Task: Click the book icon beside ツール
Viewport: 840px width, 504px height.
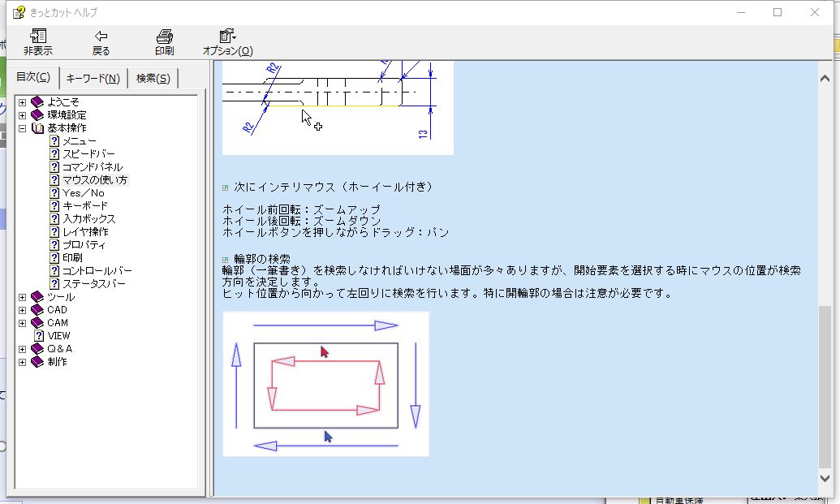Action: (x=37, y=297)
